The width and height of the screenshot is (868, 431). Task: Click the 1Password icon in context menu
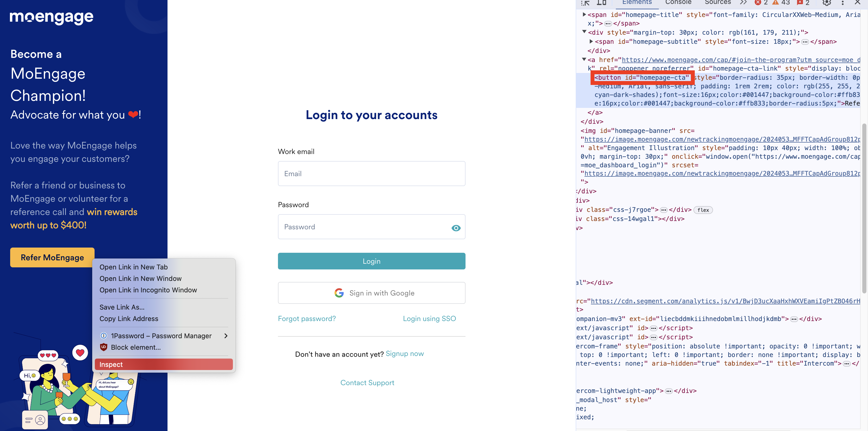pyautogui.click(x=104, y=336)
